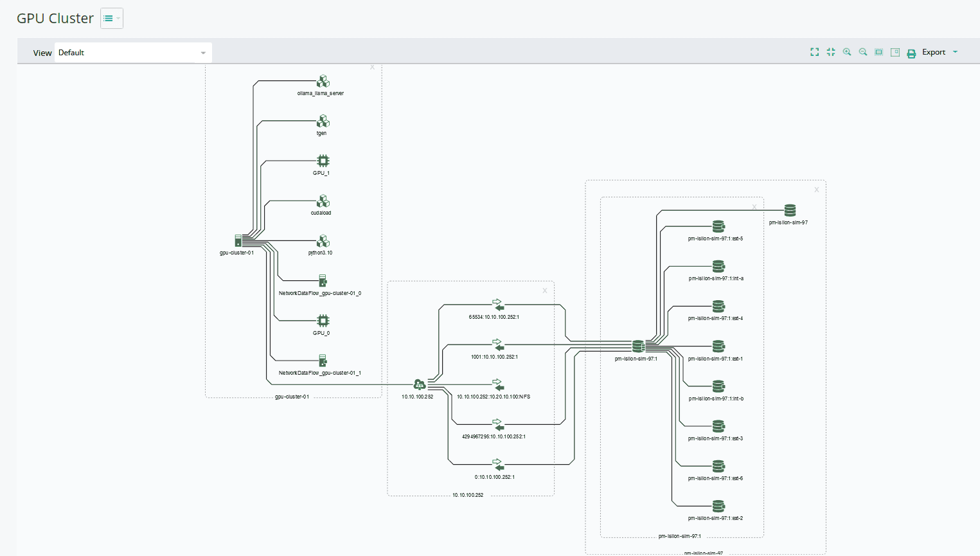Open the Export dropdown menu

pyautogui.click(x=940, y=52)
